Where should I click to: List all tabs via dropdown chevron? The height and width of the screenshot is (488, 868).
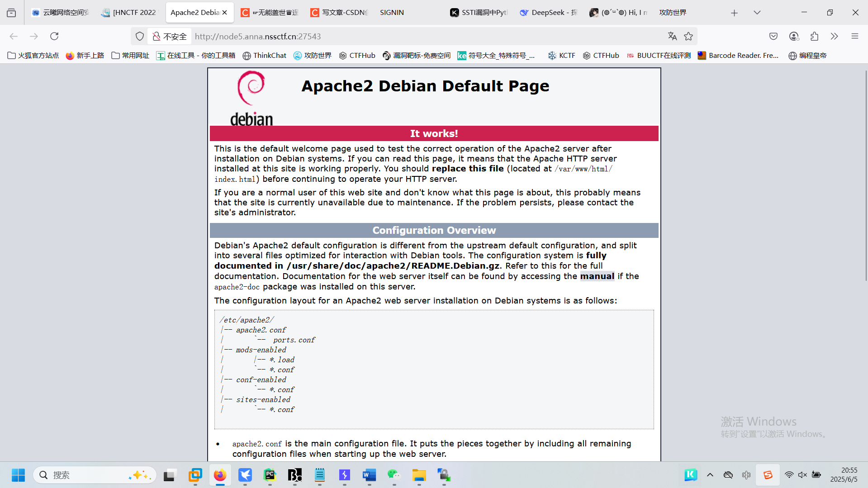pos(757,13)
